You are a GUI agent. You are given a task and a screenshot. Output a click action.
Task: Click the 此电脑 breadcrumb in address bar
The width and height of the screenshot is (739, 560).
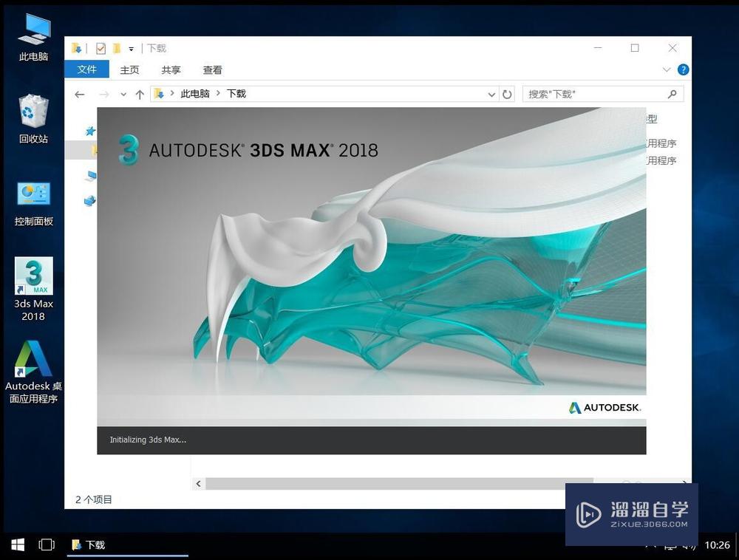click(x=194, y=94)
